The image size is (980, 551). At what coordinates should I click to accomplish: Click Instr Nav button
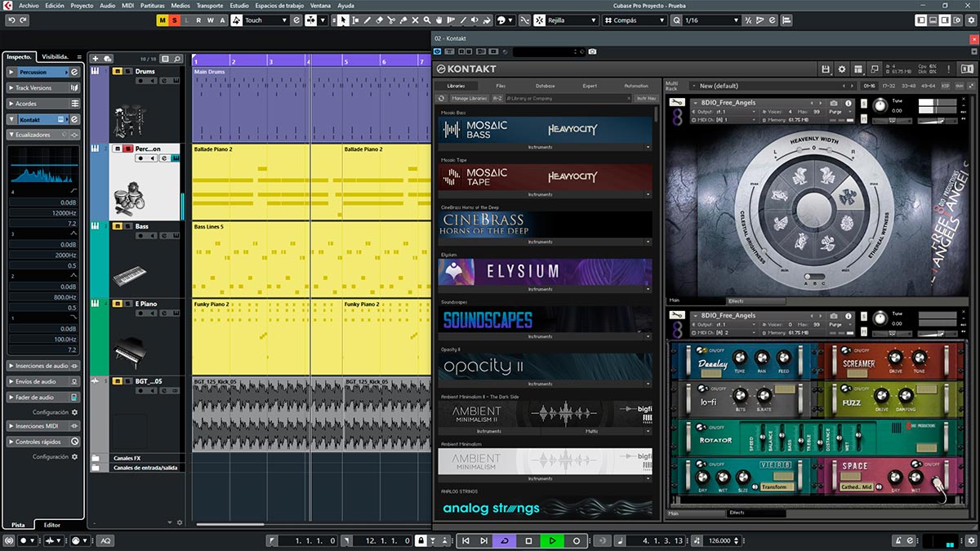645,98
